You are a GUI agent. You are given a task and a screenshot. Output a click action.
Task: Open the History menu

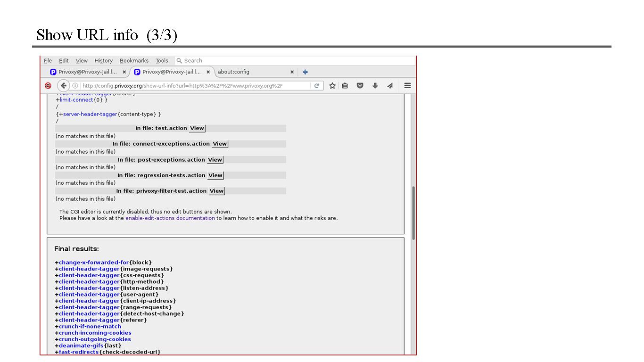(x=103, y=61)
